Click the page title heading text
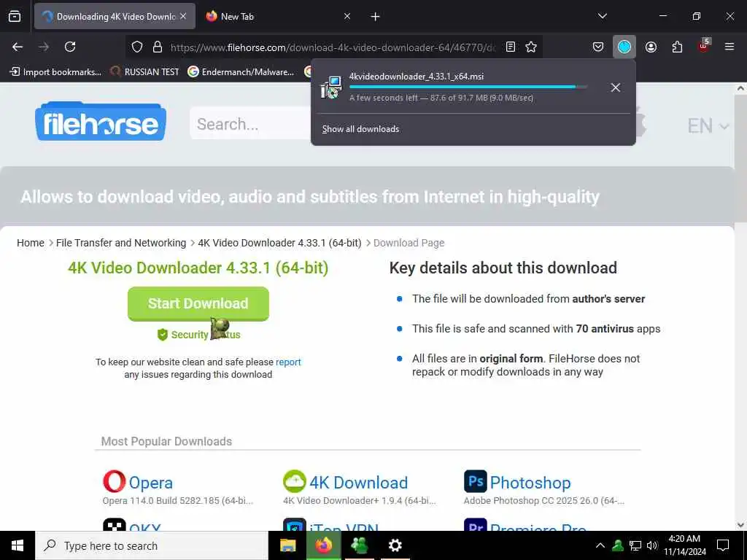The image size is (747, 560). [198, 268]
